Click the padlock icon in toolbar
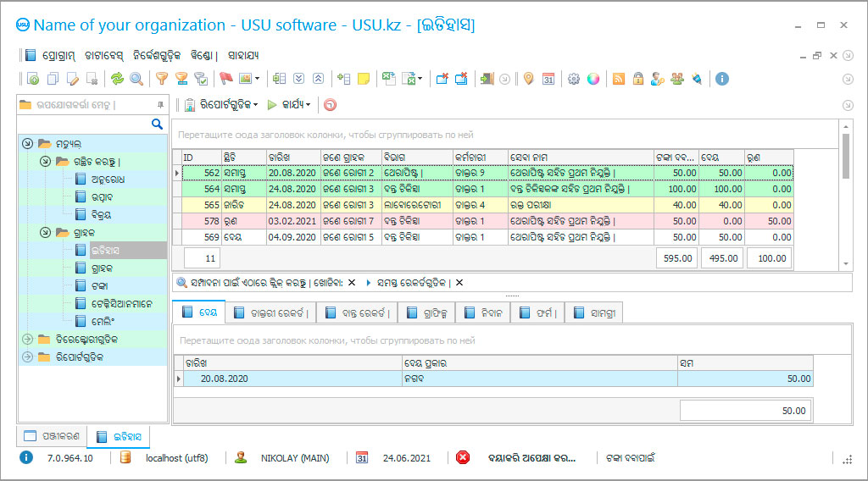Screen dimensions: 868x481 pyautogui.click(x=637, y=79)
